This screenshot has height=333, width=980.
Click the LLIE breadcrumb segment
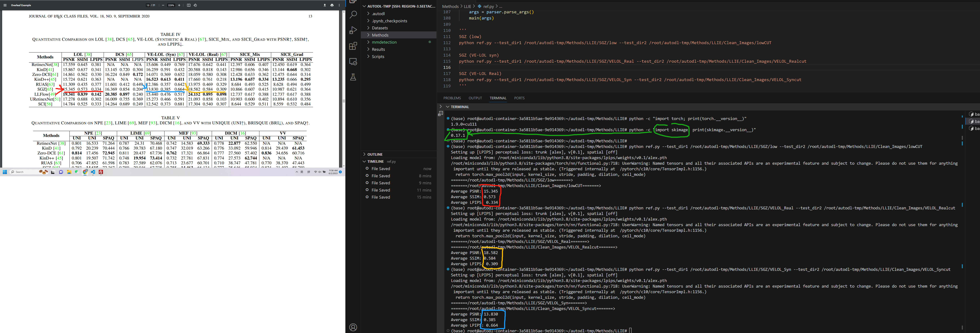point(468,6)
